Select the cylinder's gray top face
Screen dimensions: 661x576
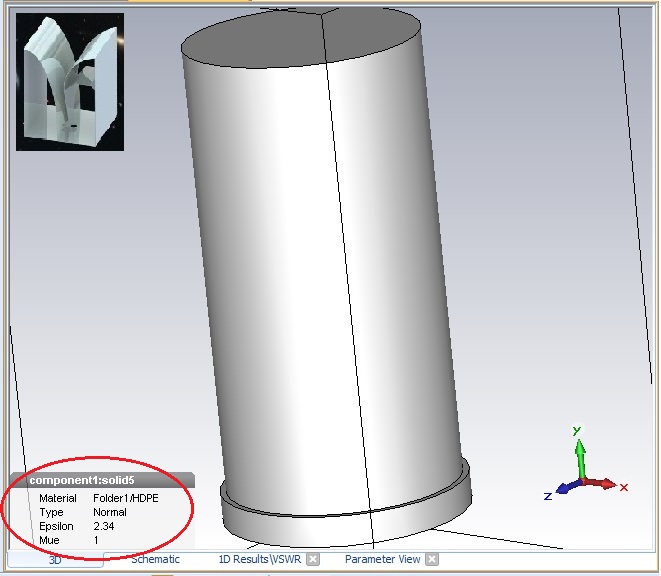301,38
